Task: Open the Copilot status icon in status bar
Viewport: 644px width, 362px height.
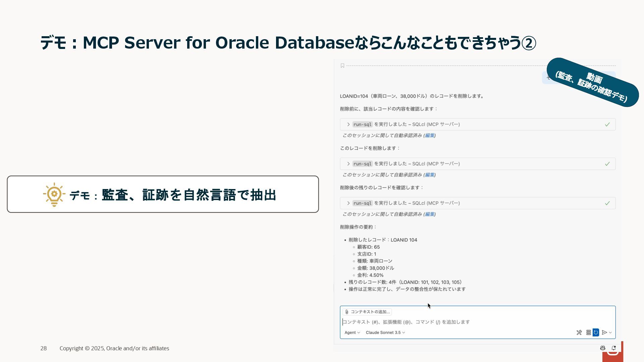Action: pyautogui.click(x=603, y=348)
